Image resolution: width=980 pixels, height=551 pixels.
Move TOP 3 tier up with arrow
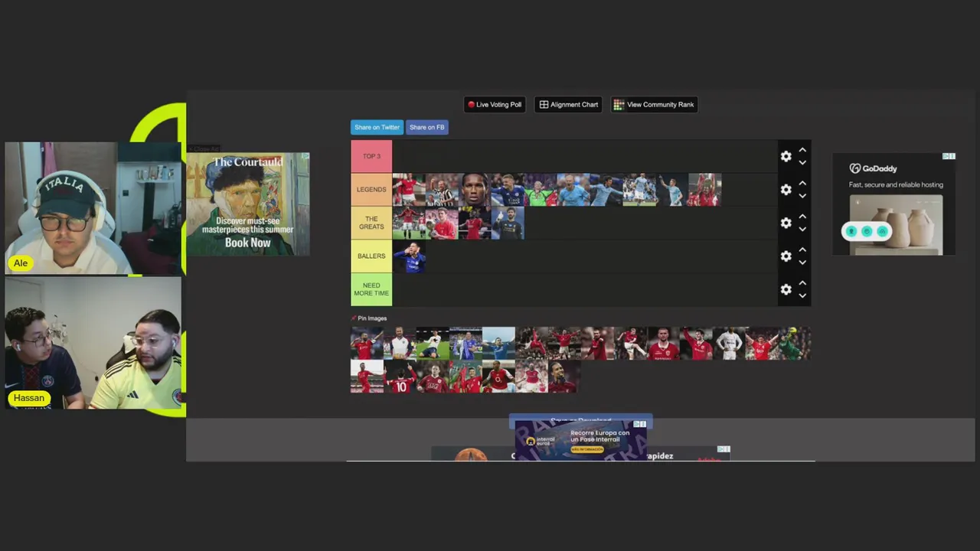click(x=802, y=150)
